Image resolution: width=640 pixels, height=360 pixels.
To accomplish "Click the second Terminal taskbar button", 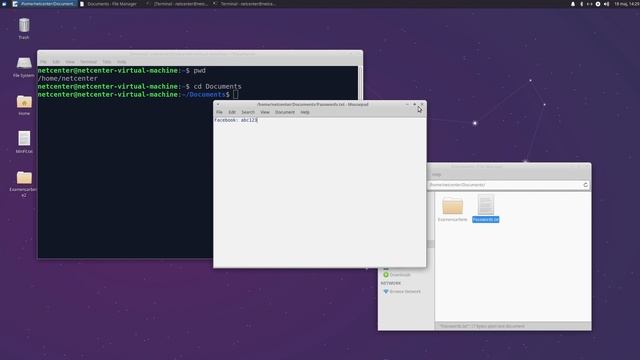I will tap(245, 4).
